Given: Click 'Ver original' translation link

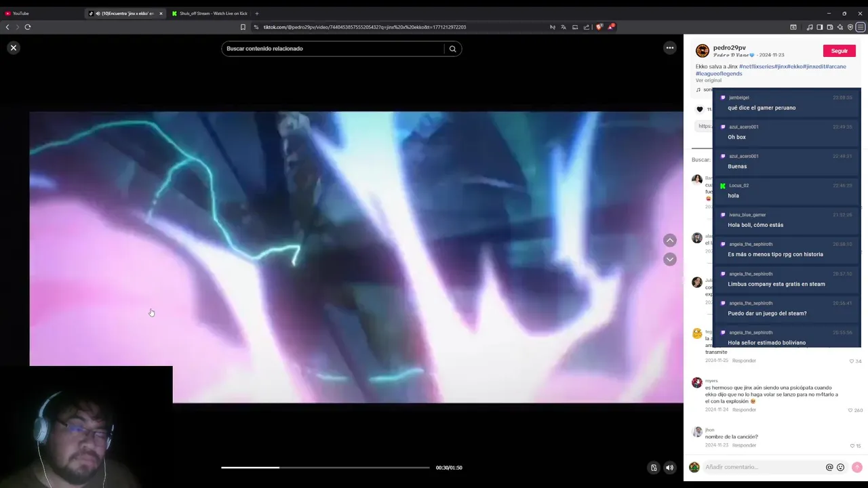Looking at the screenshot, I should click(709, 80).
